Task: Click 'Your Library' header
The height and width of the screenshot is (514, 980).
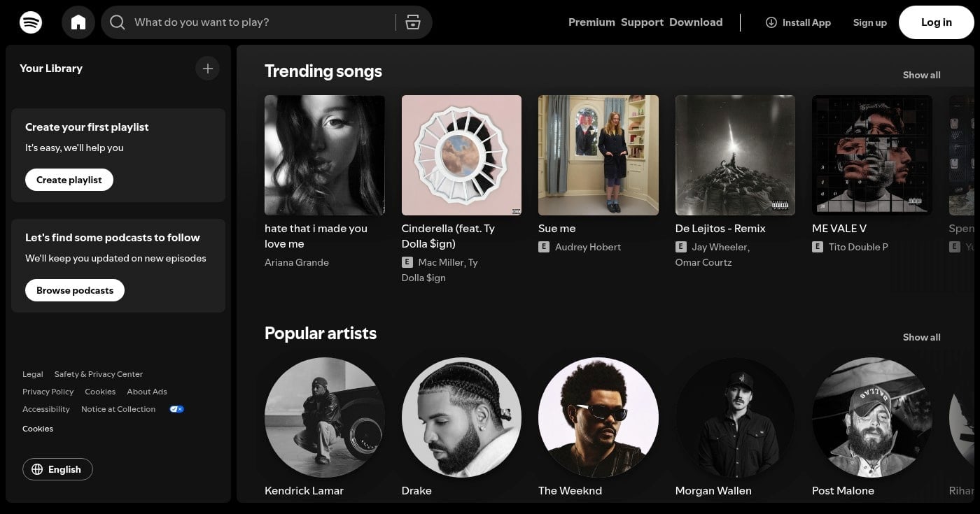Action: [x=51, y=69]
